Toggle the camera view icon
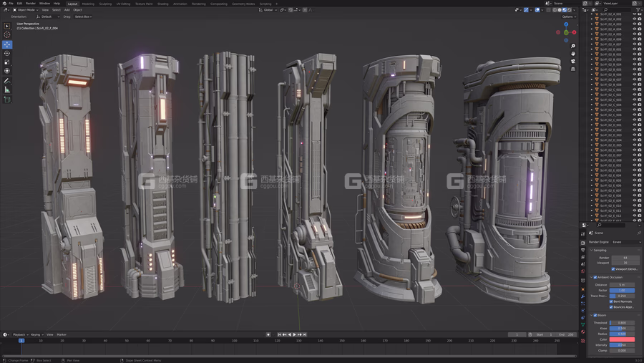 (573, 62)
